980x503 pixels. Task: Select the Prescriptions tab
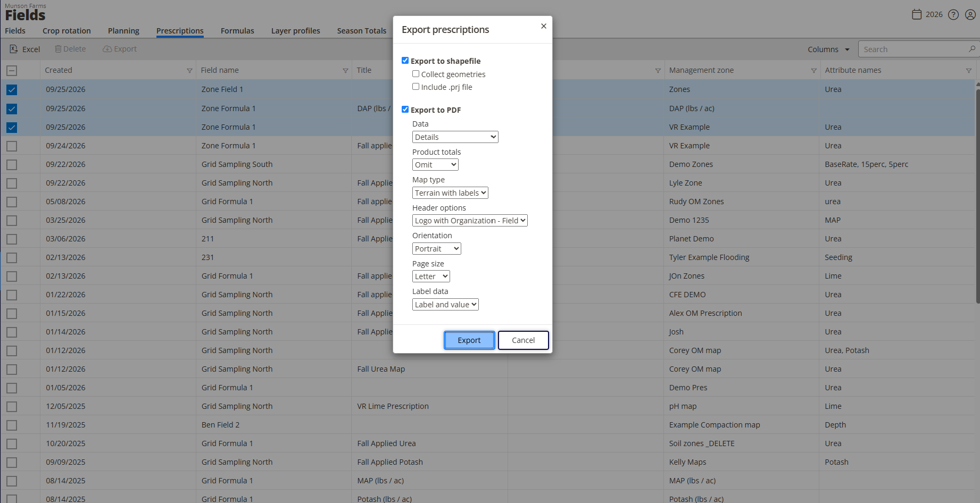[x=180, y=31]
